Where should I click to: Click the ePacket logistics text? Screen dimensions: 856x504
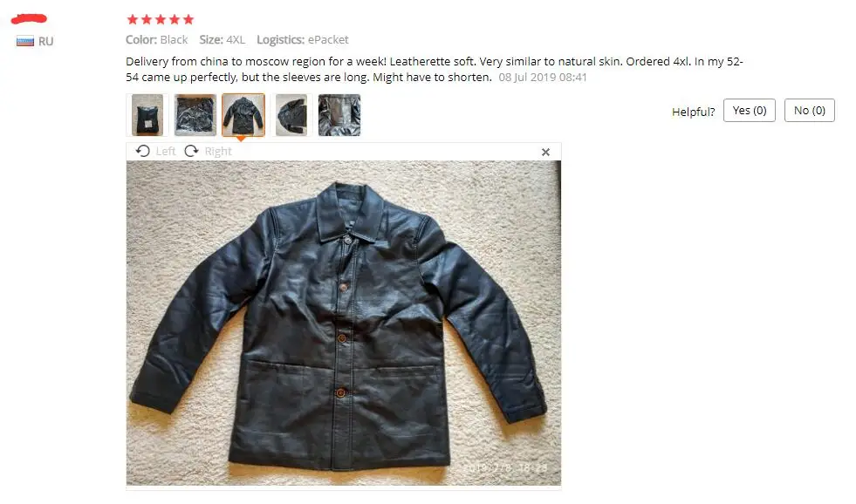point(328,40)
